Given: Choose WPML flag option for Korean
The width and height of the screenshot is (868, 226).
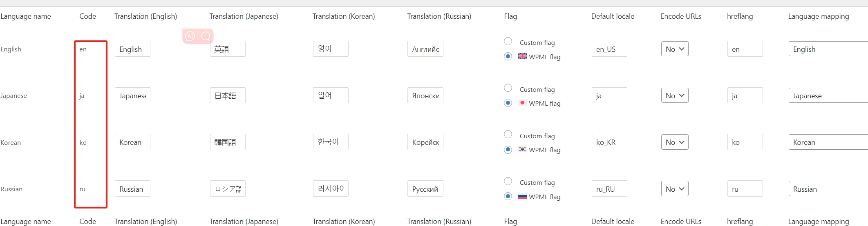Looking at the screenshot, I should click(x=508, y=149).
